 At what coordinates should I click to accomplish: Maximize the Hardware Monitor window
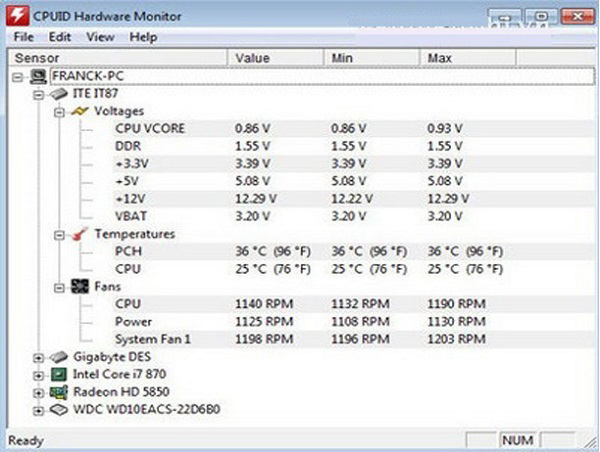(x=541, y=16)
